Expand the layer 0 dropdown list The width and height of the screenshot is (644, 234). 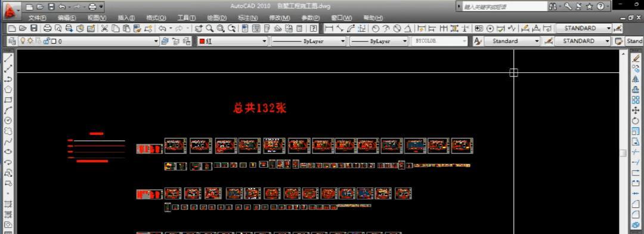point(156,41)
